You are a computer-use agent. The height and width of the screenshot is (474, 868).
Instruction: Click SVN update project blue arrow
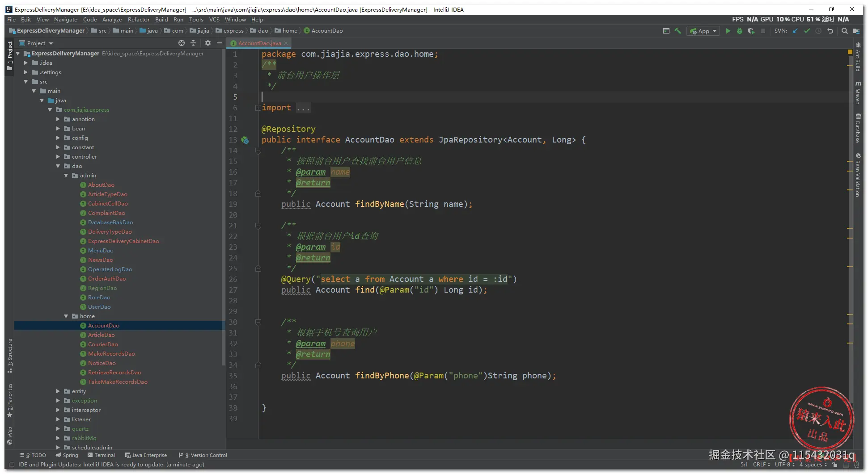(795, 31)
